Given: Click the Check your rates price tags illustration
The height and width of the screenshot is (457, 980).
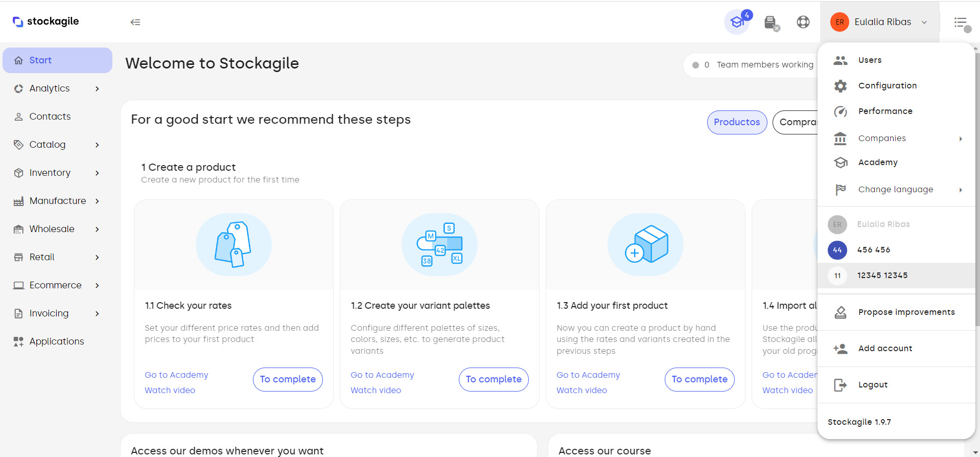Looking at the screenshot, I should click(x=234, y=245).
